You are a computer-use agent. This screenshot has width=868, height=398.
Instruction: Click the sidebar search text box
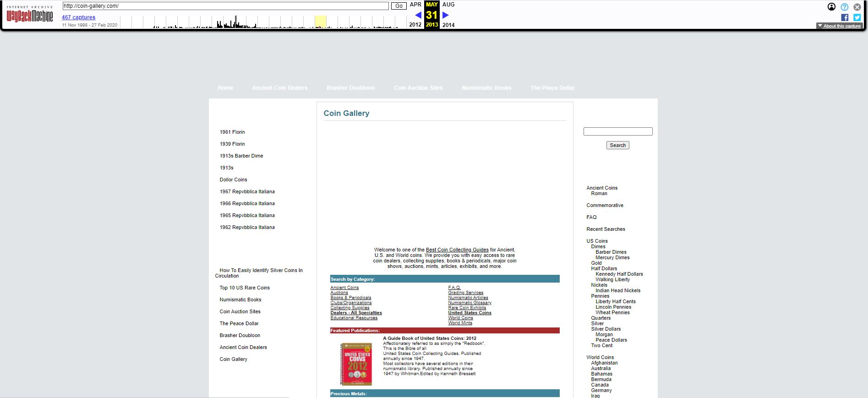(x=617, y=131)
